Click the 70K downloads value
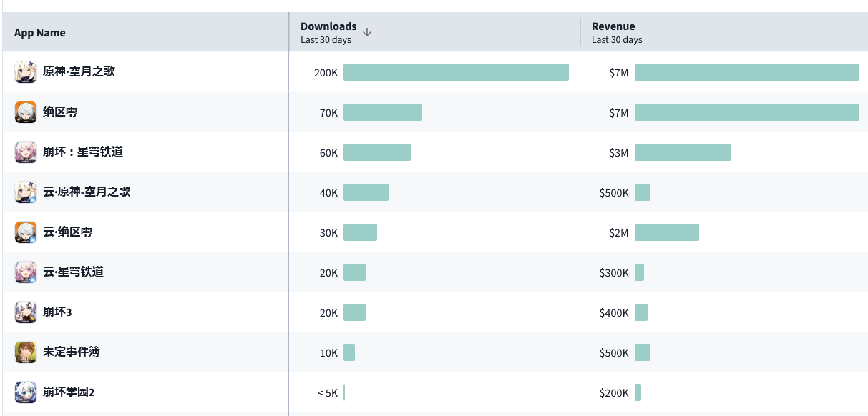Image resolution: width=868 pixels, height=416 pixels. pos(328,113)
